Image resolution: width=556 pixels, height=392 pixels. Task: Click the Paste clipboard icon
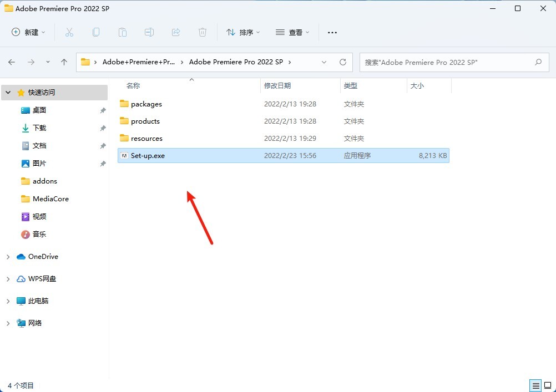pyautogui.click(x=122, y=32)
